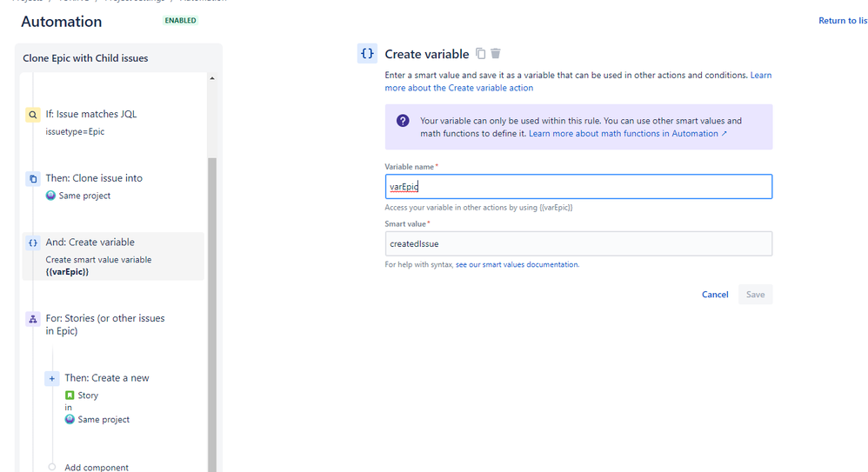Screen dimensions: 868x472
Task: Click Return to list link
Action: pos(843,21)
